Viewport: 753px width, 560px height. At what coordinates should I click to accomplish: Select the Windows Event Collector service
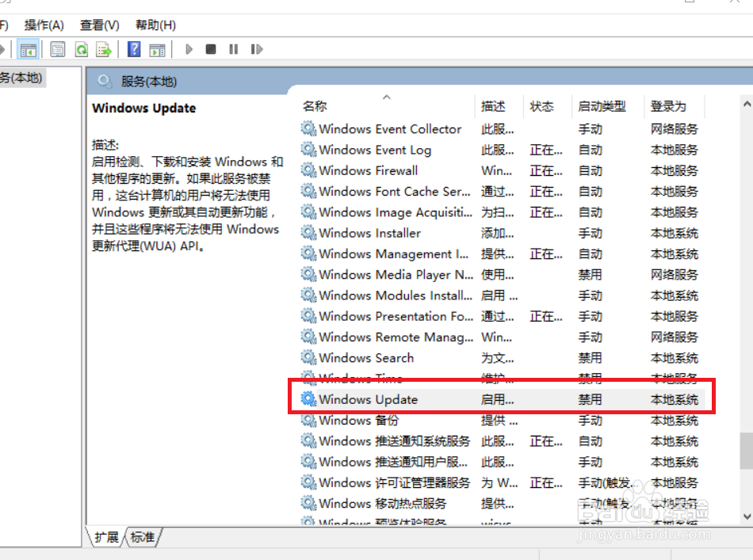502,129
